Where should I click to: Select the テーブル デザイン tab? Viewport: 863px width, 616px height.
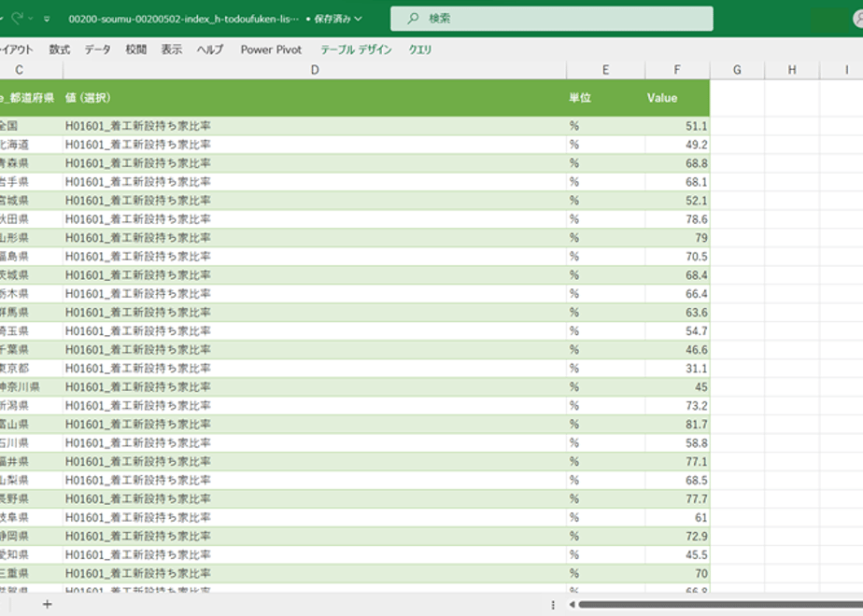[356, 49]
